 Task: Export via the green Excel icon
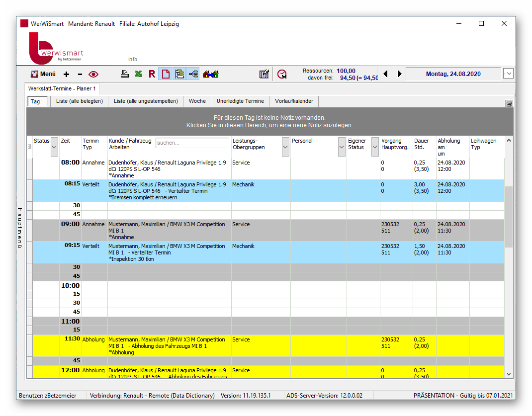click(138, 74)
